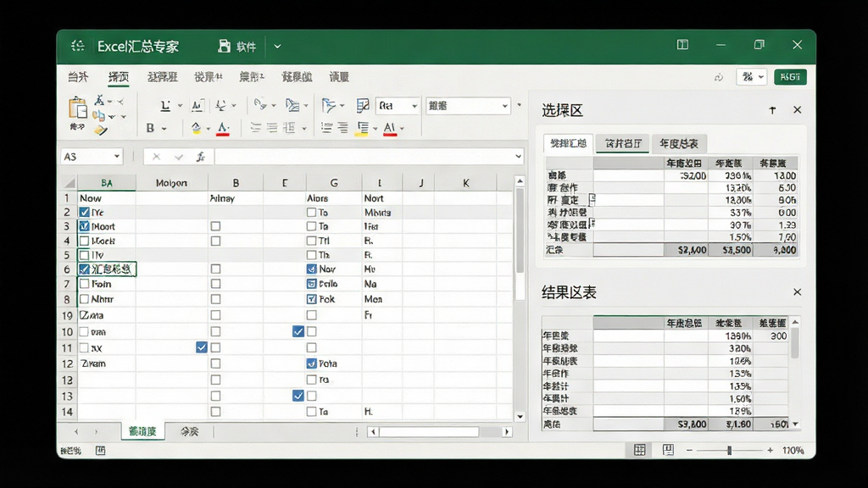Pick the red font color A swatch
This screenshot has height=488, width=868.
tap(223, 129)
